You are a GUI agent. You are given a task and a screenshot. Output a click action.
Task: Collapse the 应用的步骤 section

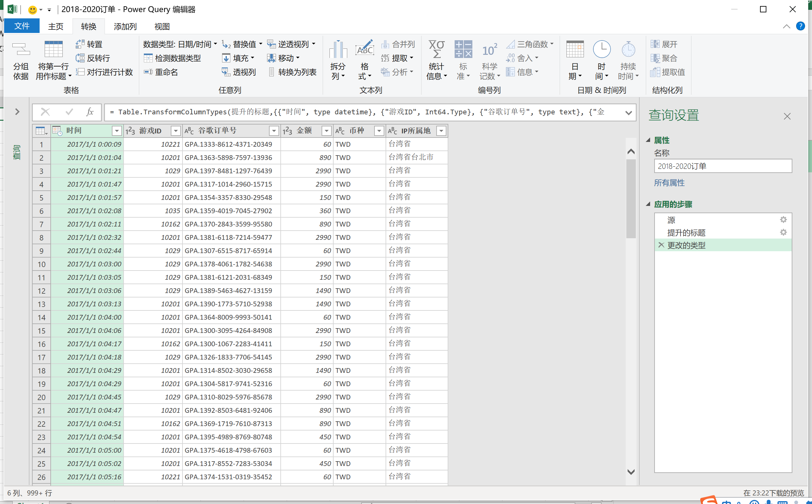pos(648,204)
